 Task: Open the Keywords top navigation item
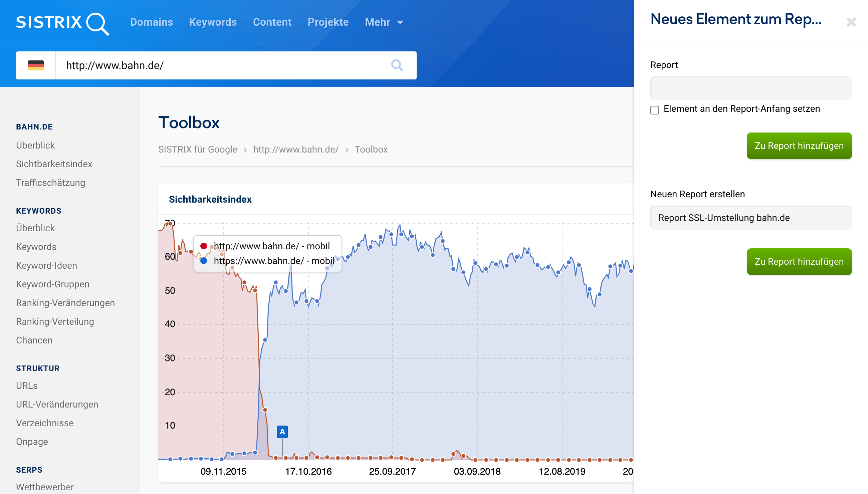(x=213, y=22)
